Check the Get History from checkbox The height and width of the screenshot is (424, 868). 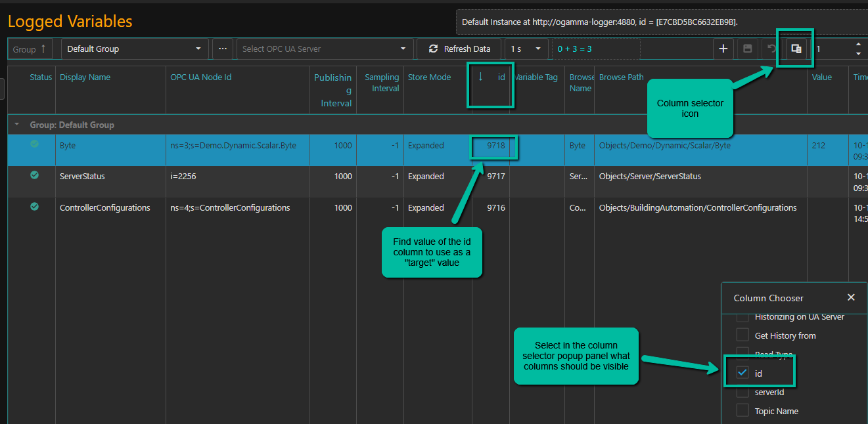742,335
